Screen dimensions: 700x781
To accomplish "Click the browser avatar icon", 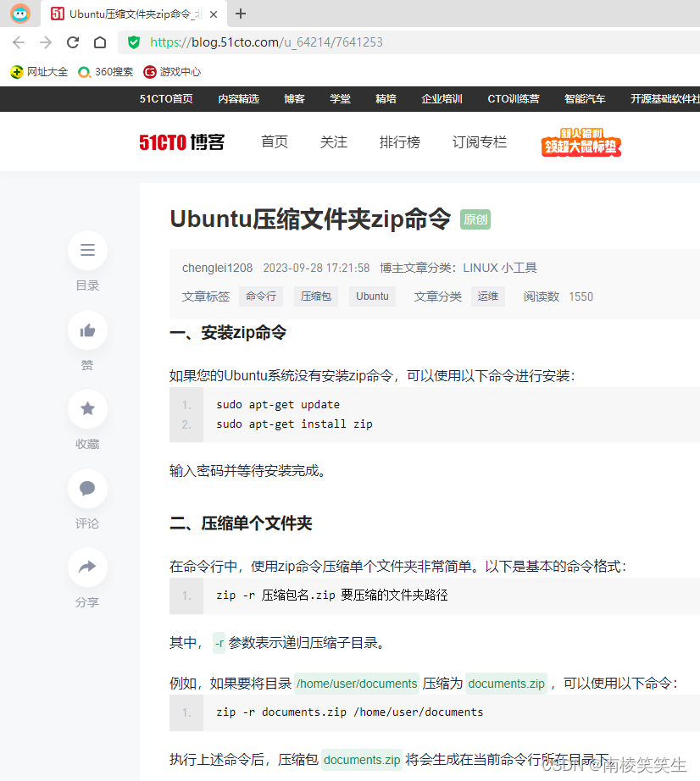I will 20,14.
